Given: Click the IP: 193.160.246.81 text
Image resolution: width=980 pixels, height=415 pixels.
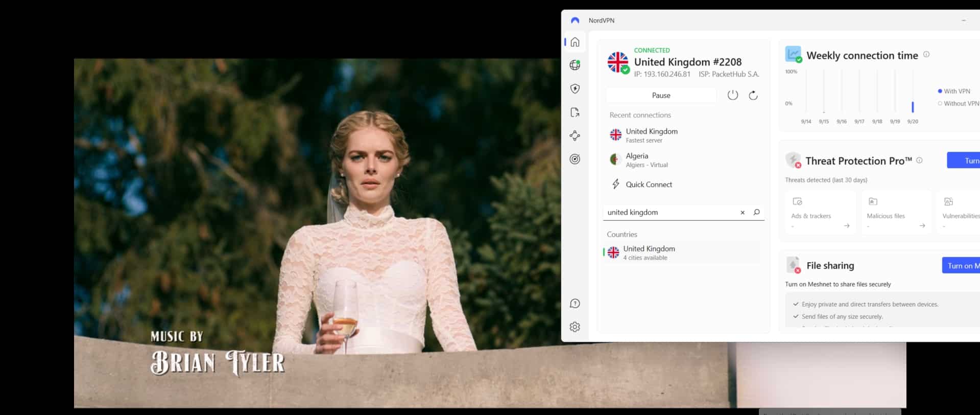Looking at the screenshot, I should pos(662,75).
